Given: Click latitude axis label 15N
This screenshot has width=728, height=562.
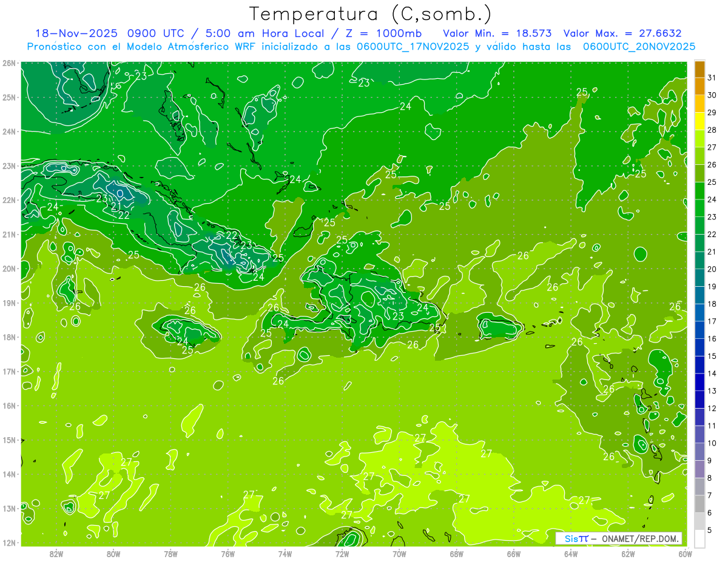Looking at the screenshot, I should coord(9,440).
